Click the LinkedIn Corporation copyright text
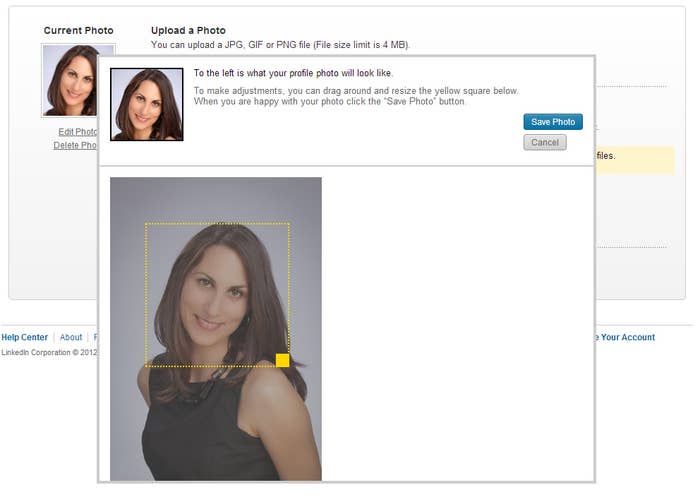700x497 pixels. coord(49,352)
